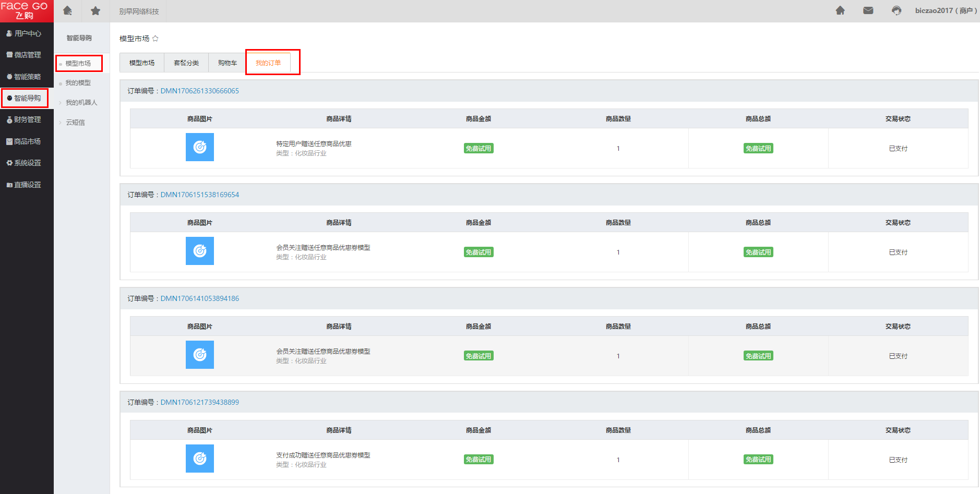This screenshot has height=494, width=980.
Task: Click the star favorites icon in top bar
Action: (95, 11)
